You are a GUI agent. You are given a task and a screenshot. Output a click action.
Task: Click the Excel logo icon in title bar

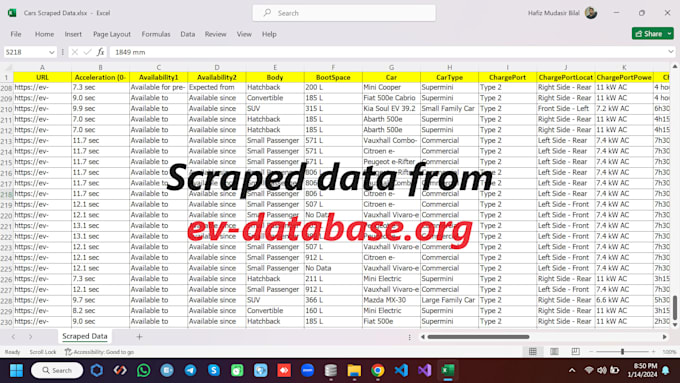tap(12, 13)
